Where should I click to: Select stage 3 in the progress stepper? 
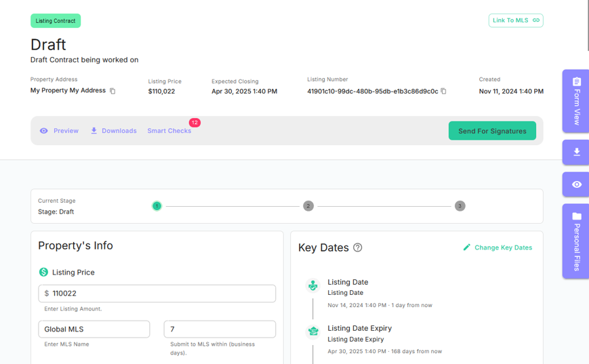click(x=460, y=206)
